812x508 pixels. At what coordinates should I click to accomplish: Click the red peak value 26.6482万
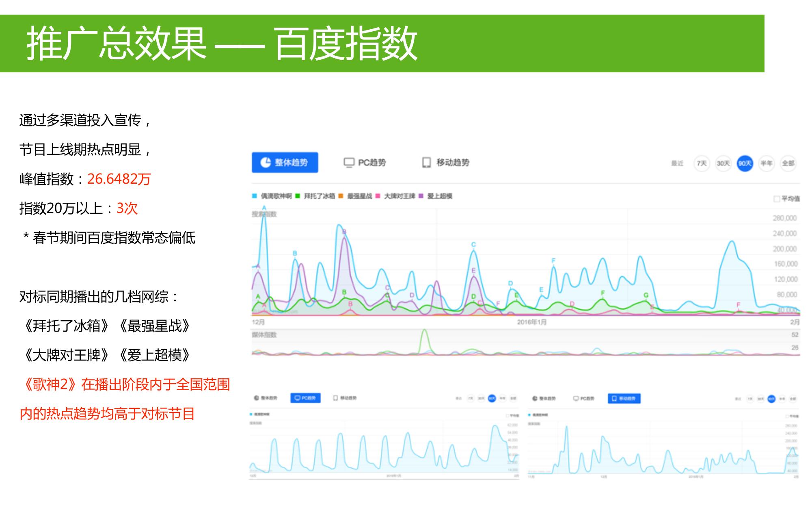119,179
